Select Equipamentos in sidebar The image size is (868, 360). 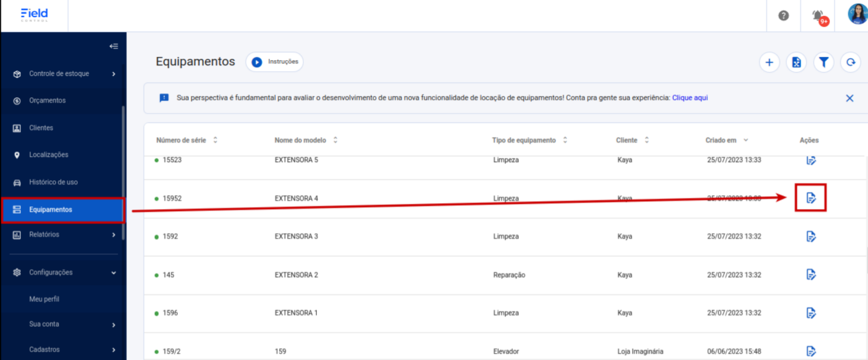click(63, 210)
